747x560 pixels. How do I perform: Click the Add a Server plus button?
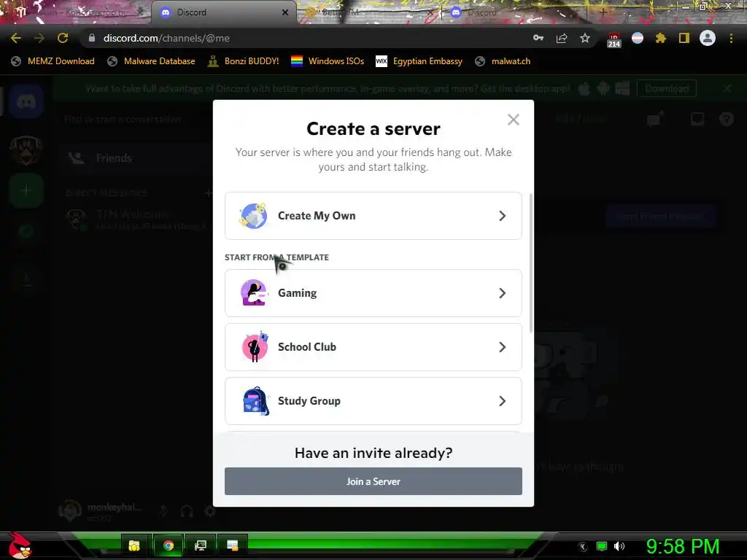point(26,191)
